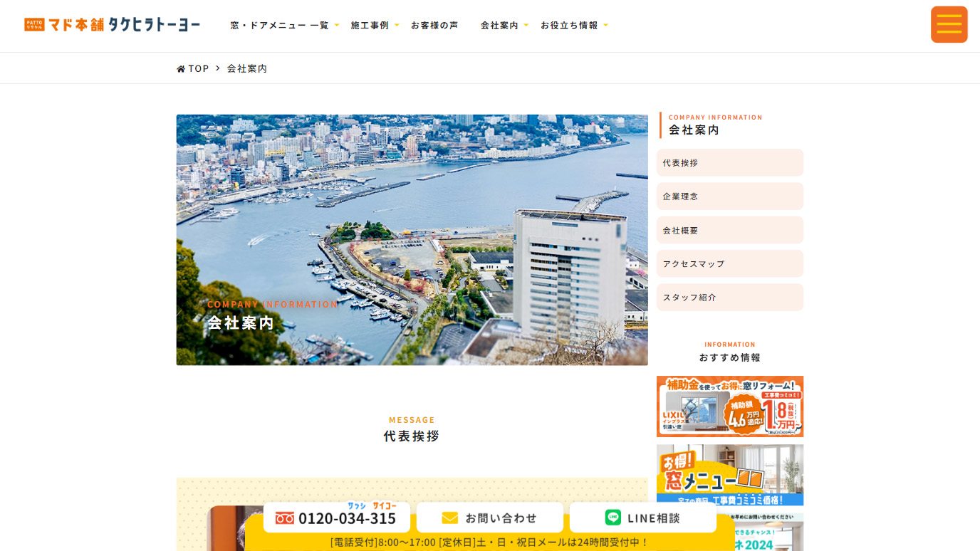Click the マド本舗 タケヒラトーヨー logo
The width and height of the screenshot is (980, 551).
click(x=112, y=25)
